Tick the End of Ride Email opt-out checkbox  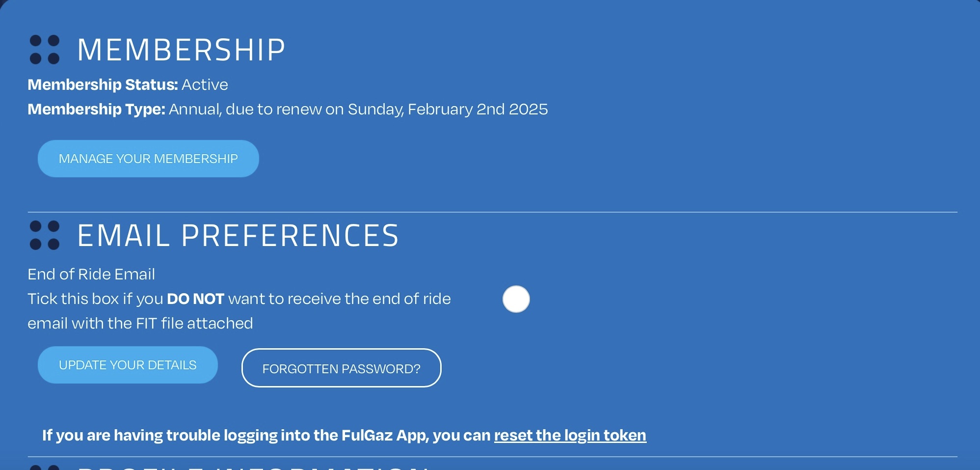(516, 299)
